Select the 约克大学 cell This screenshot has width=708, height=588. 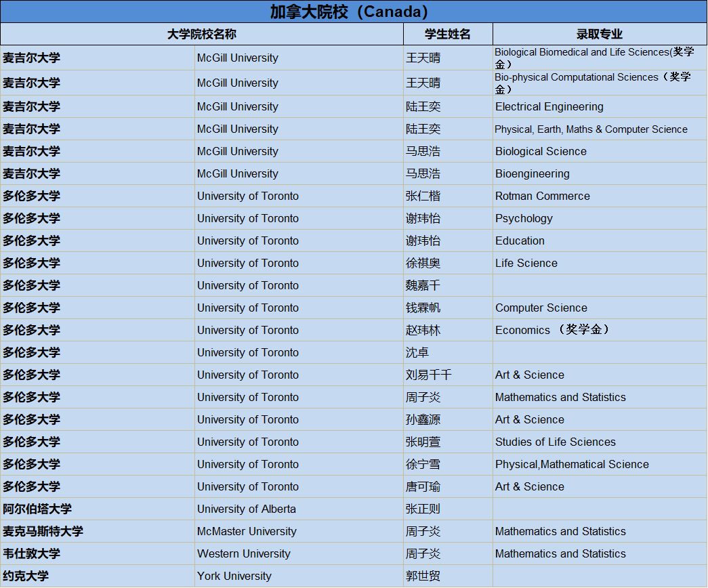(98, 576)
